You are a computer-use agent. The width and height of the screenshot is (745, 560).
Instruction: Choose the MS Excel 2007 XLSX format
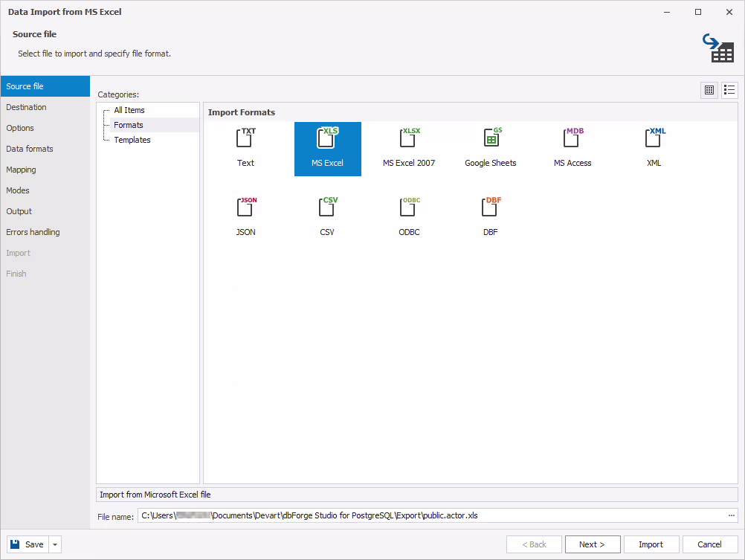pyautogui.click(x=409, y=149)
